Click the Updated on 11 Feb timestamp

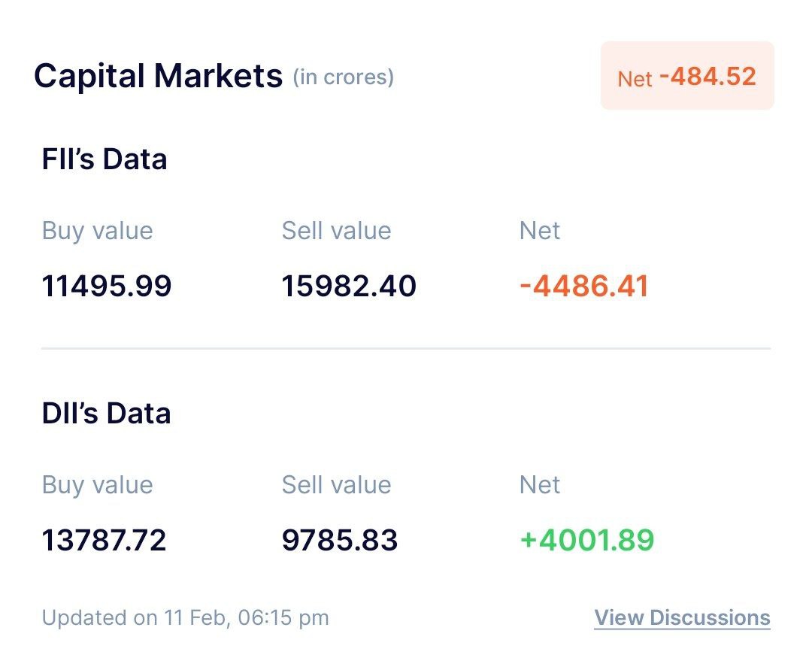185,618
